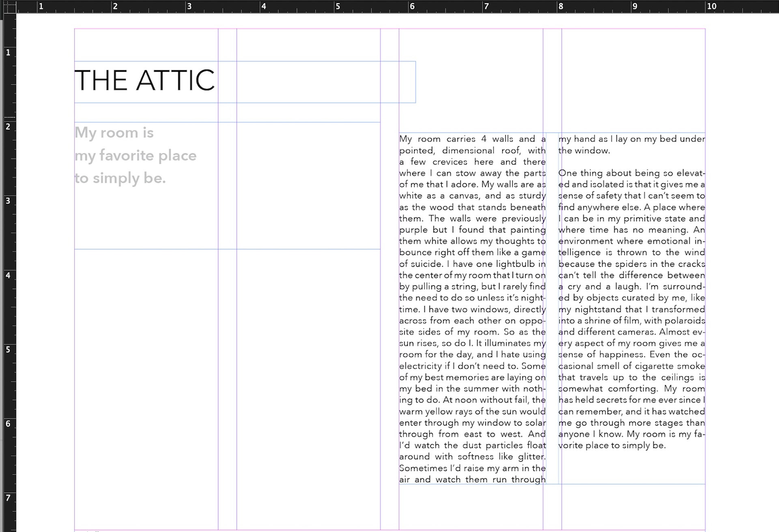
Task: Click the 4 mark on the vertical ruler
Action: (8, 276)
